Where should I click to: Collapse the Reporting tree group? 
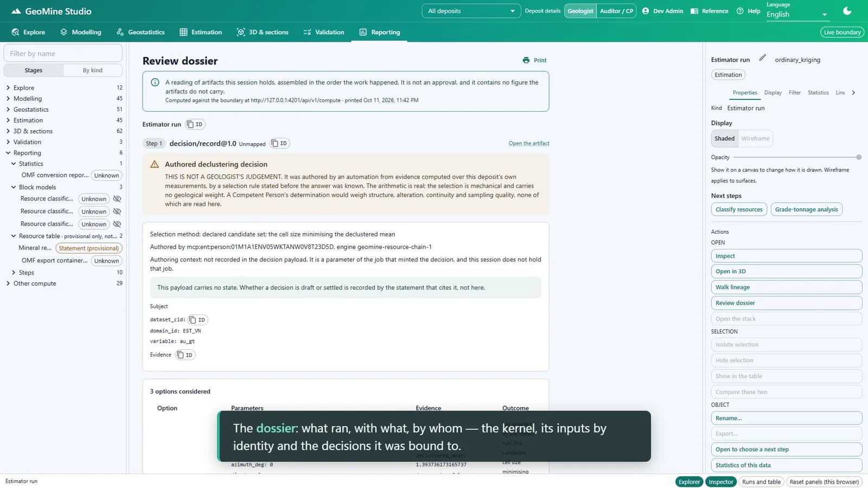(8, 153)
